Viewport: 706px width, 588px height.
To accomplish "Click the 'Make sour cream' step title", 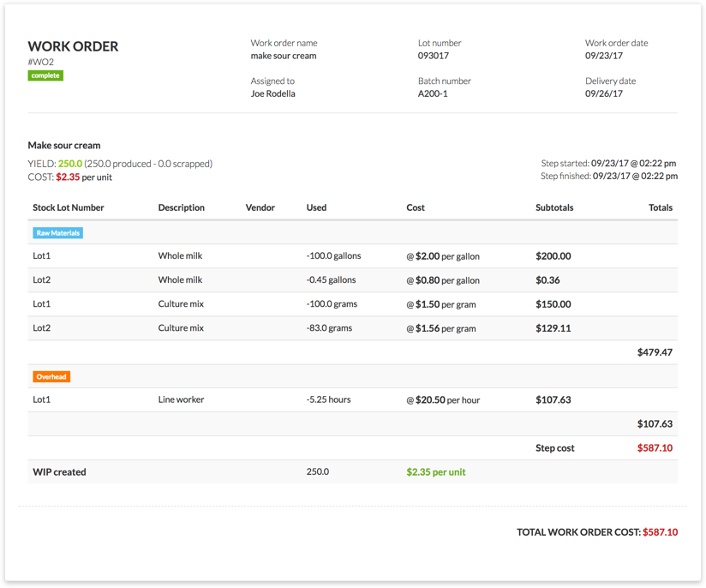I will 64,146.
